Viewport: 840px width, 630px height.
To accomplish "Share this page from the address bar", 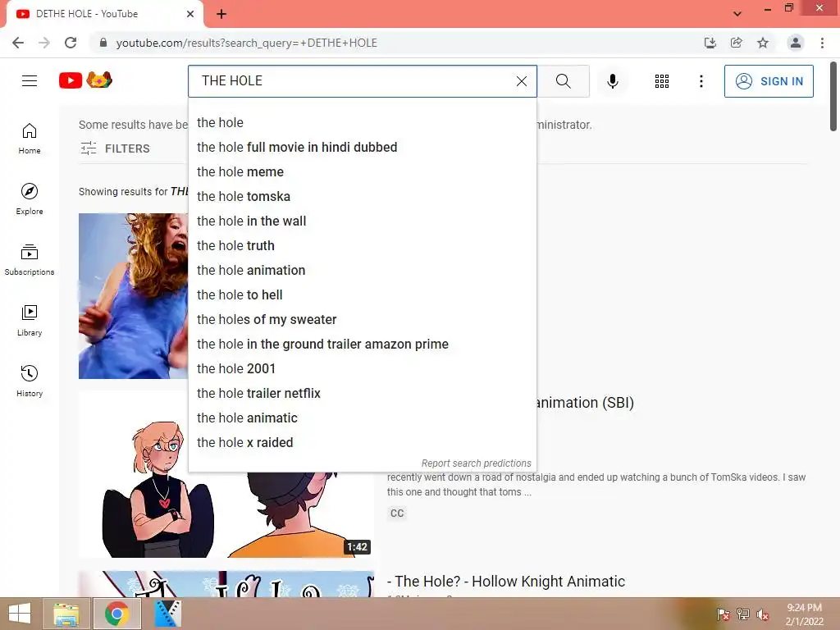I will coord(737,43).
